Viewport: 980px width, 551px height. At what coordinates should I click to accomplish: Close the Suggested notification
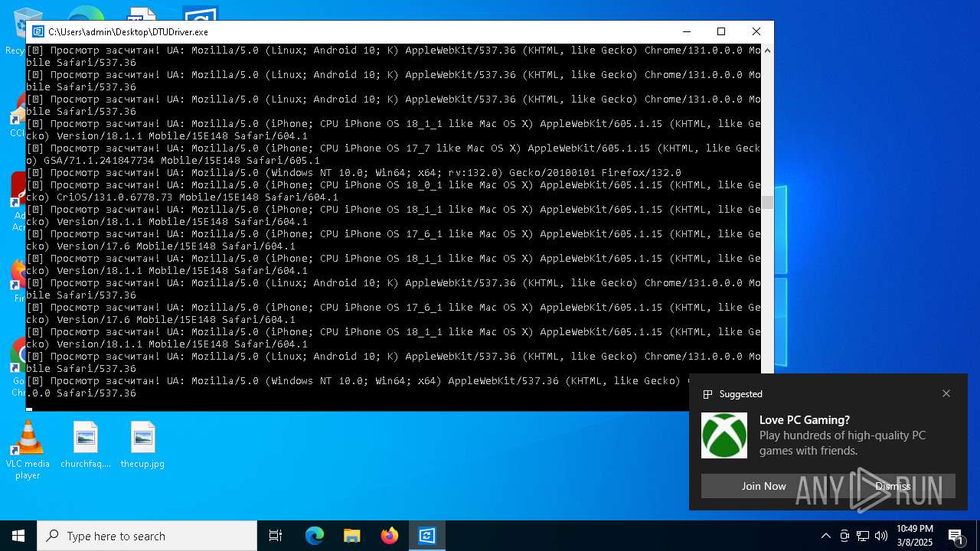tap(946, 393)
